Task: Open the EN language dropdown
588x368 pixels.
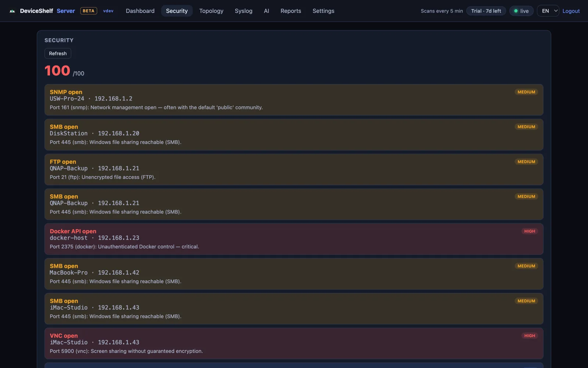Action: [x=548, y=11]
